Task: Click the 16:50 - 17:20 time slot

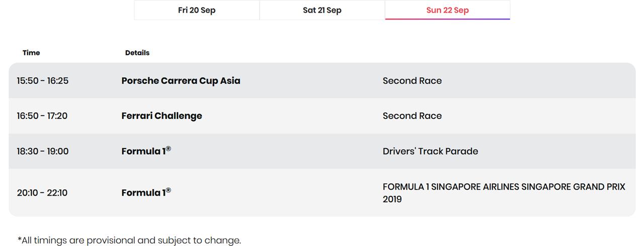Action: pyautogui.click(x=42, y=116)
